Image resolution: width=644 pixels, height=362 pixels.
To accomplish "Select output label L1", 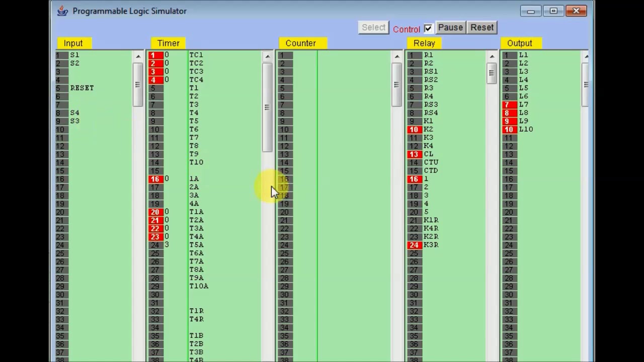I will (523, 55).
